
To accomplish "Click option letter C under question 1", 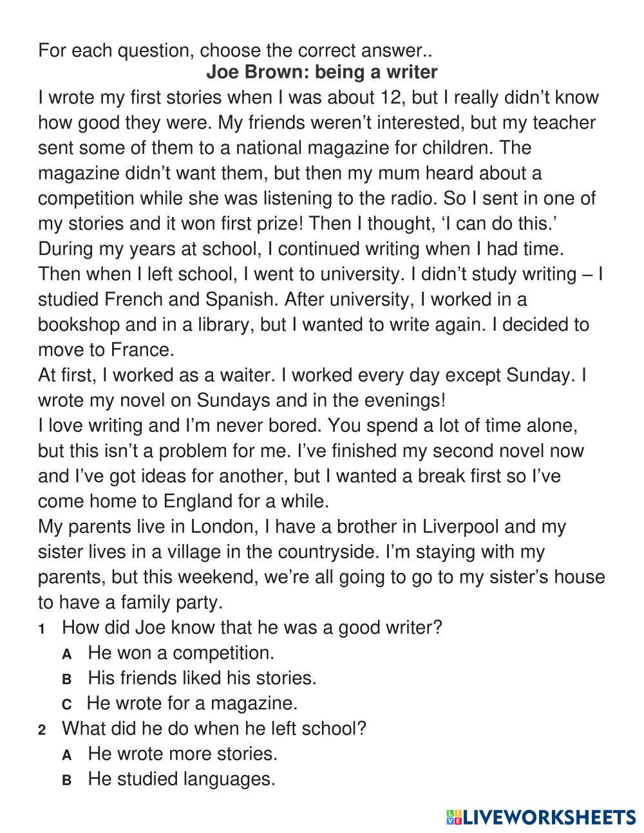I will (66, 704).
